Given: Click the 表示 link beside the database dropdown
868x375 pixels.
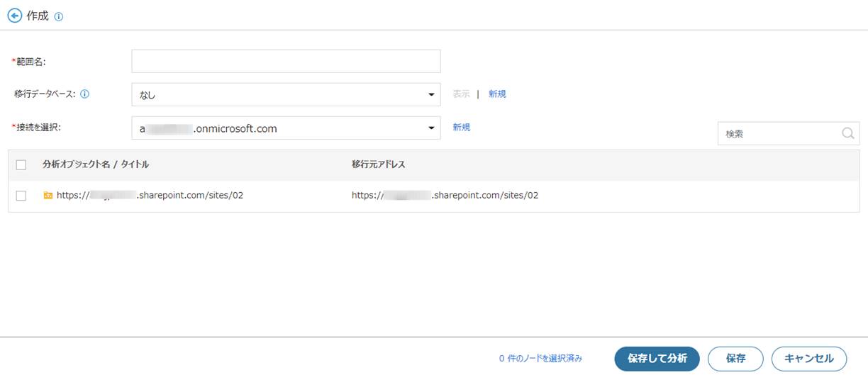Looking at the screenshot, I should [x=461, y=94].
